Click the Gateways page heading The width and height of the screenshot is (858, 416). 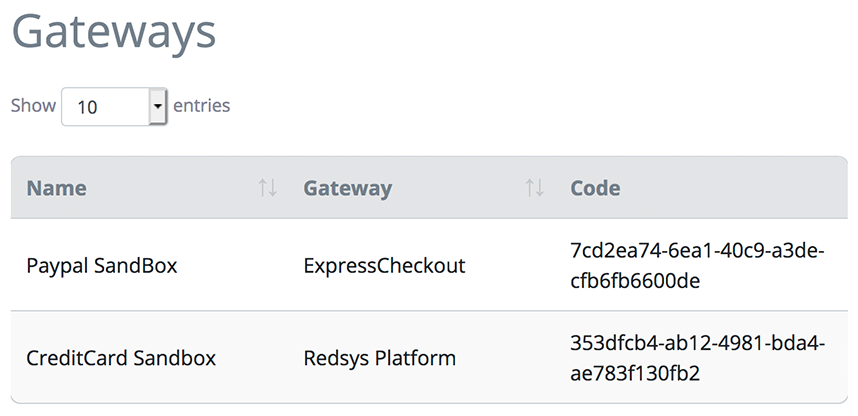(x=114, y=32)
